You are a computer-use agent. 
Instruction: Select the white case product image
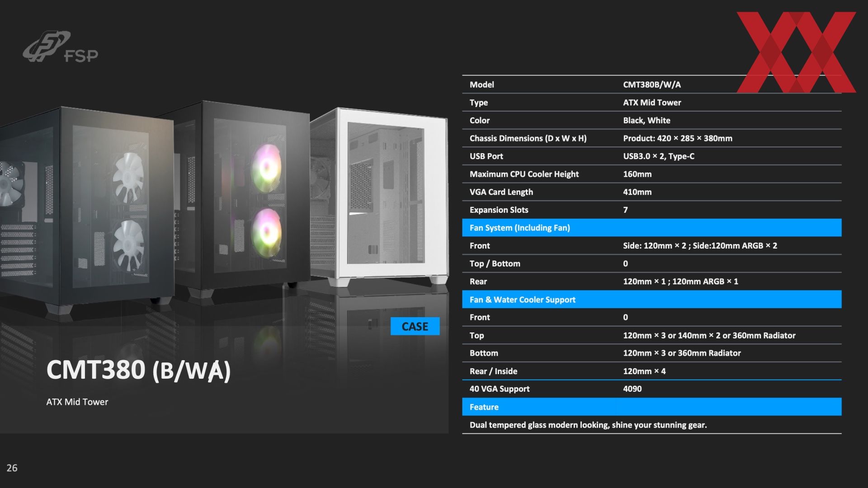point(380,197)
